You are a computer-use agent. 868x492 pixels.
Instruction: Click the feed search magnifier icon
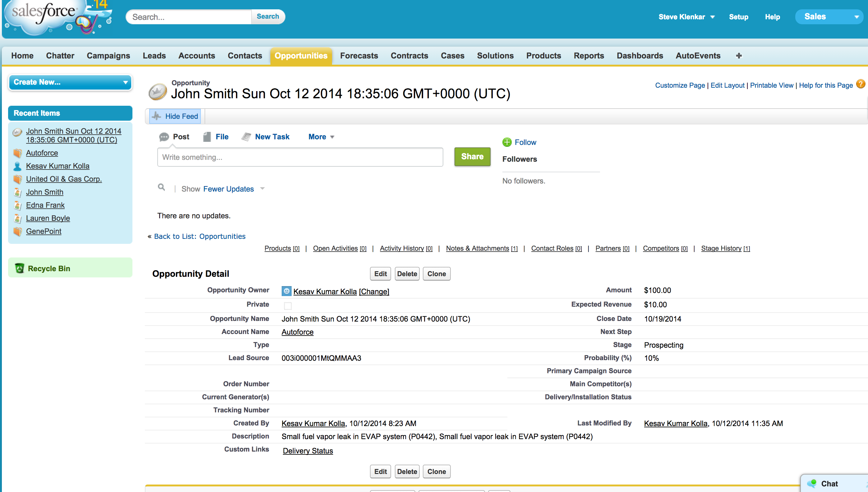161,187
